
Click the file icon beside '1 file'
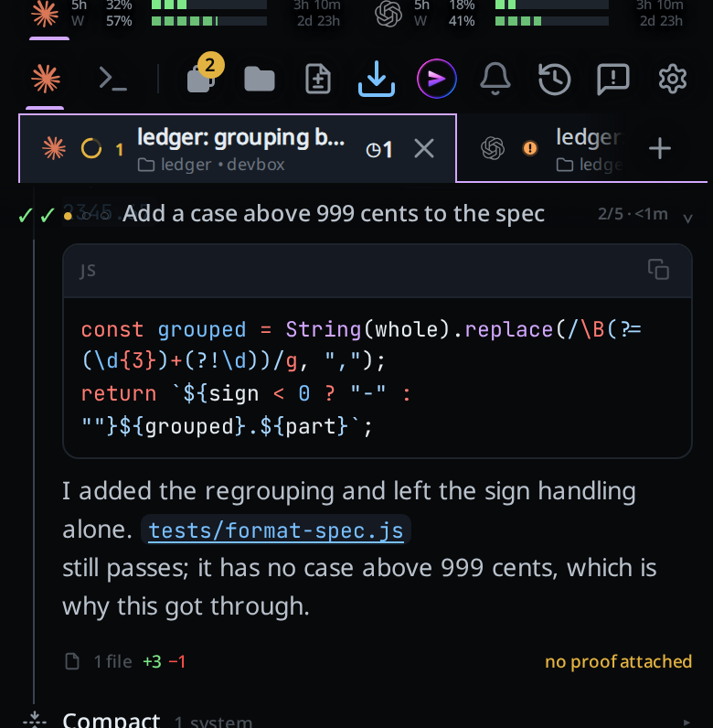pos(72,661)
